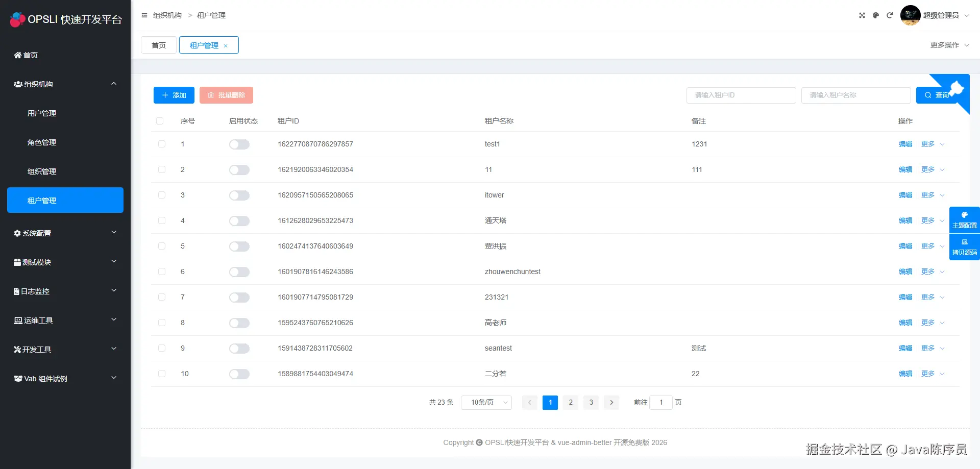Click the user avatar image
The height and width of the screenshot is (469, 980).
pyautogui.click(x=910, y=15)
